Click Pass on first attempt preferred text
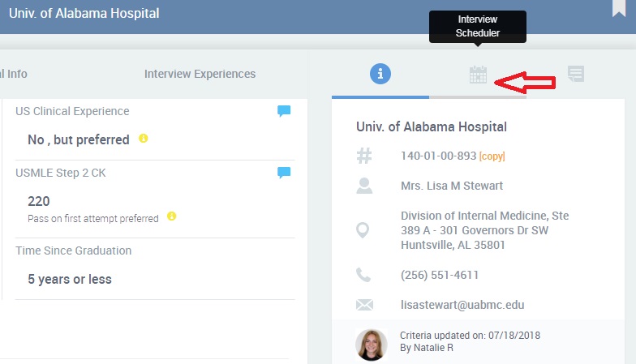 click(92, 219)
